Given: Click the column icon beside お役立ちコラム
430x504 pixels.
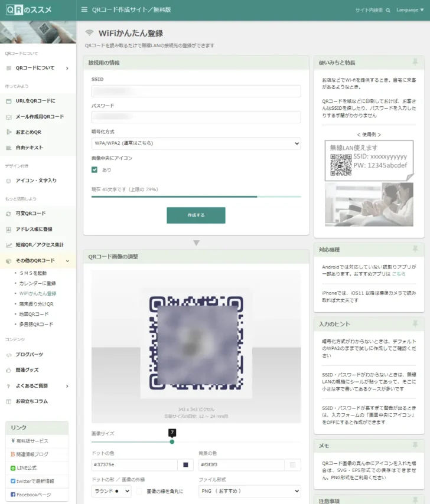Looking at the screenshot, I should [x=9, y=401].
